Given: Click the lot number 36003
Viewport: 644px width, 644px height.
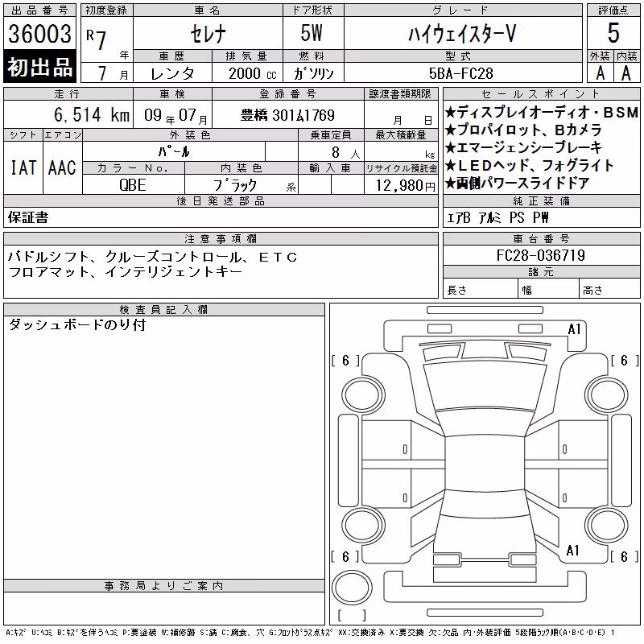Looking at the screenshot, I should point(39,34).
